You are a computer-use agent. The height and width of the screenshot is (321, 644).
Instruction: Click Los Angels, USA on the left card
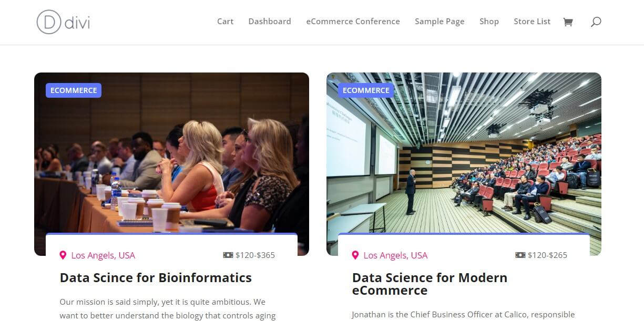(103, 255)
